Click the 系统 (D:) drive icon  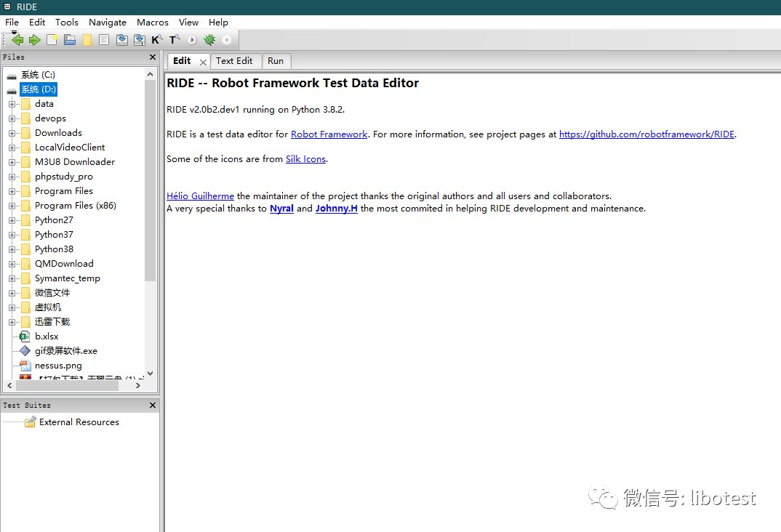12,91
